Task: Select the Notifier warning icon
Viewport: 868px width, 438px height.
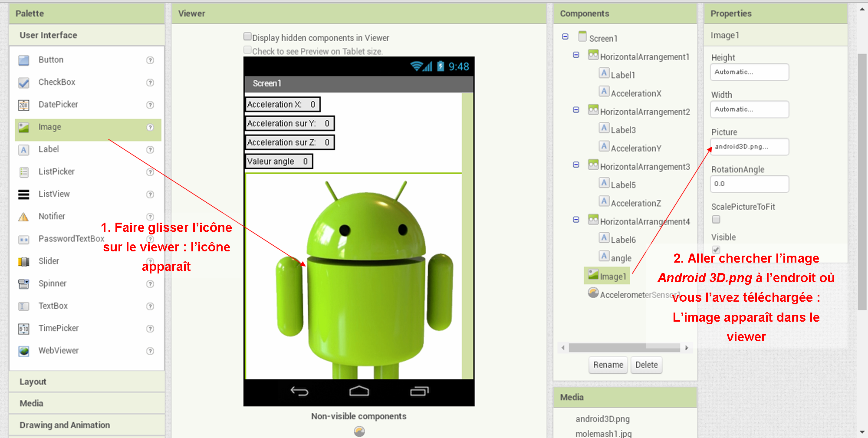Action: click(24, 217)
